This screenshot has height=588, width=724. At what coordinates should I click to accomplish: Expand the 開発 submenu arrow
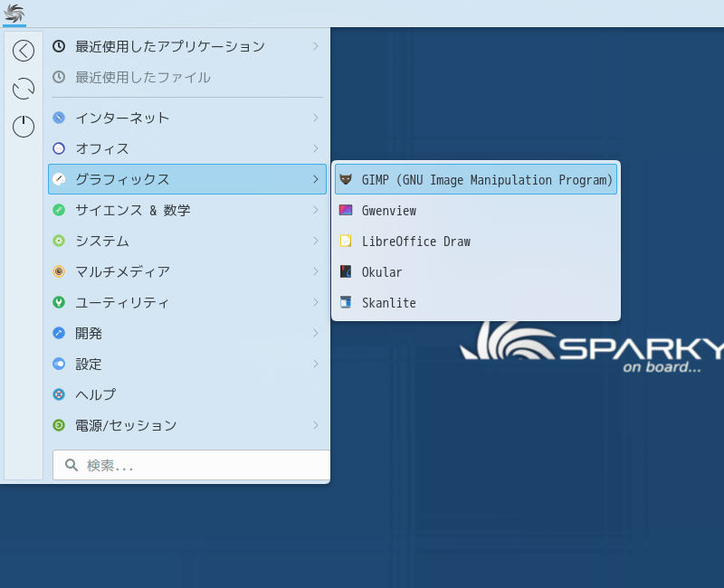click(316, 333)
